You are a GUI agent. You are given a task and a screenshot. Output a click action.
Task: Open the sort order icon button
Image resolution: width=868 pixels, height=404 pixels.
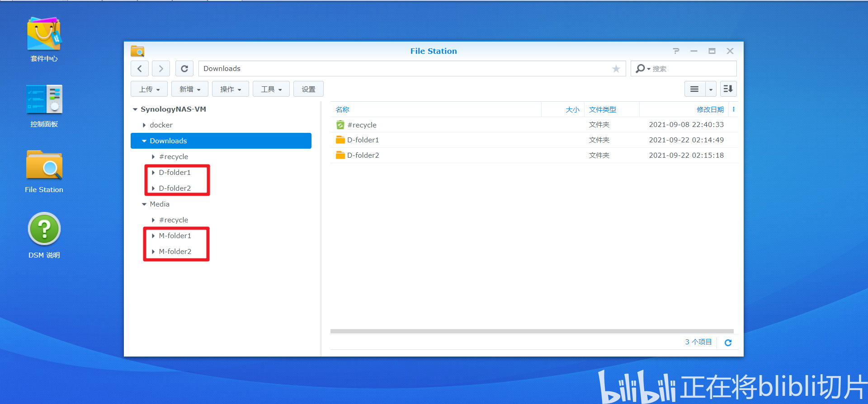tap(728, 89)
